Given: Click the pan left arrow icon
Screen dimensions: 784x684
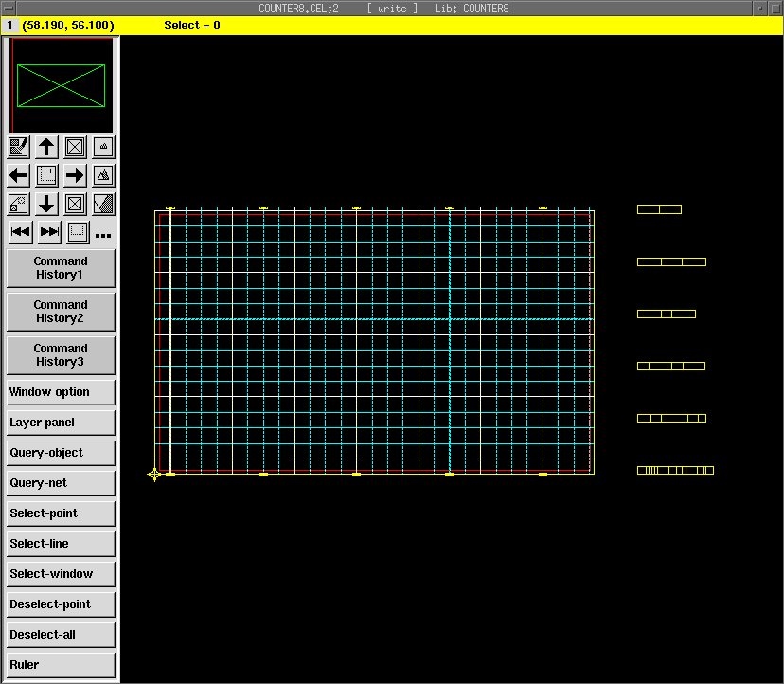Looking at the screenshot, I should tap(18, 175).
